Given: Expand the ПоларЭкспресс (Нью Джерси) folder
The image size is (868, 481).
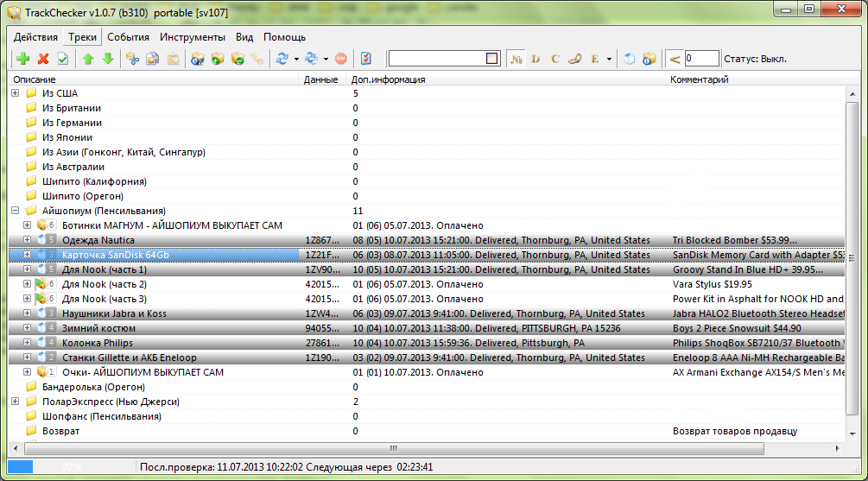Looking at the screenshot, I should (x=16, y=402).
